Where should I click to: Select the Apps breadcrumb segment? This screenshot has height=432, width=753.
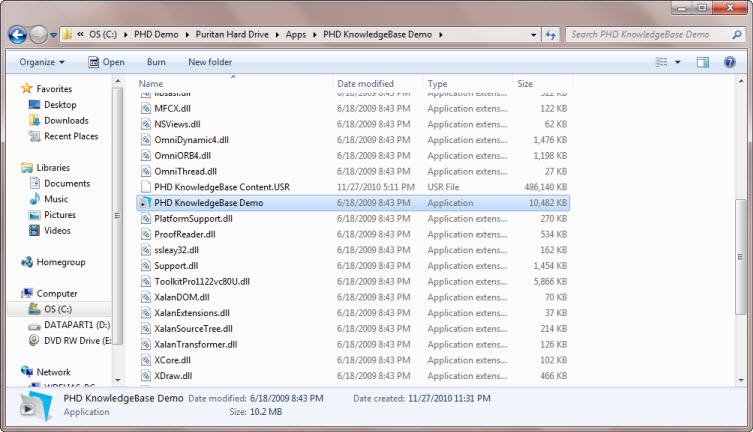click(x=295, y=35)
